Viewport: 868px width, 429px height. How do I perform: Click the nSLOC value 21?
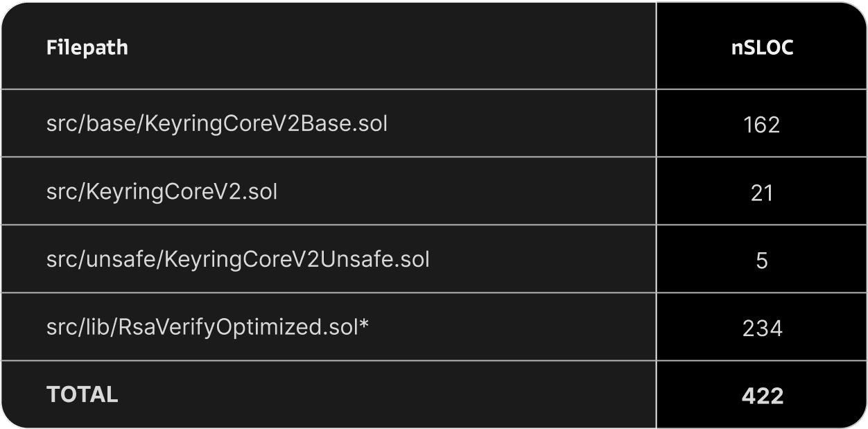762,193
